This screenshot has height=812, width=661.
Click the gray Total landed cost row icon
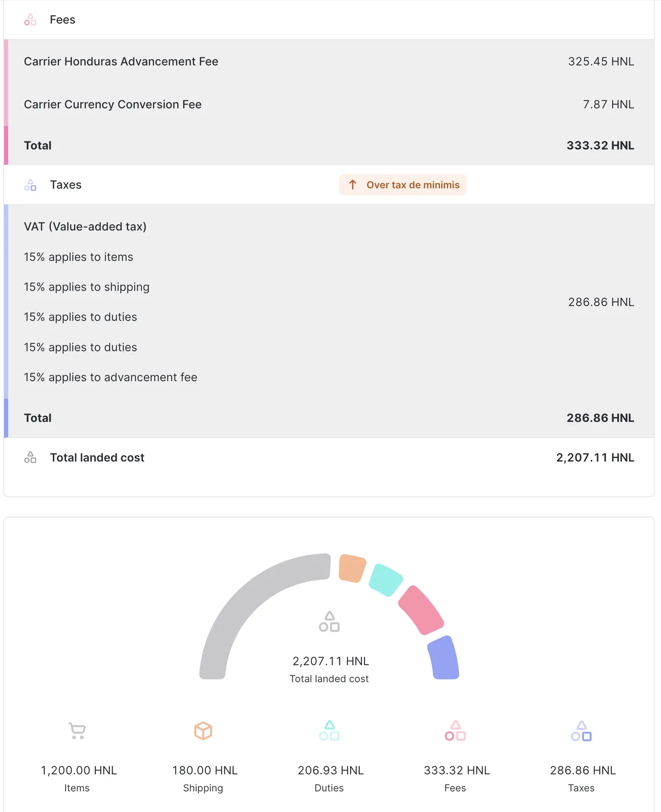[x=30, y=458]
